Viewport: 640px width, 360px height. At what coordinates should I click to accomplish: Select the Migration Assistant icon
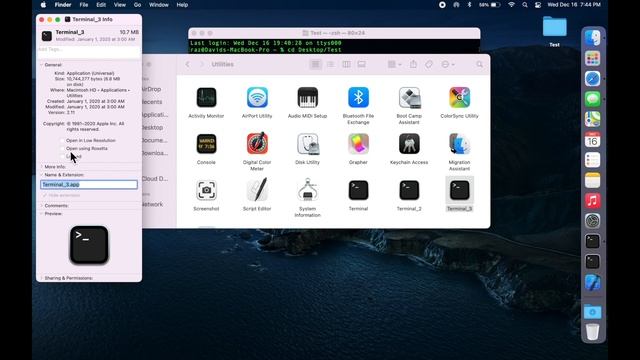(459, 144)
